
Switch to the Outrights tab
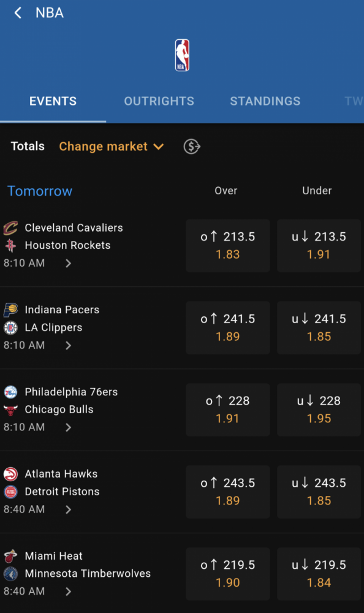coord(159,101)
